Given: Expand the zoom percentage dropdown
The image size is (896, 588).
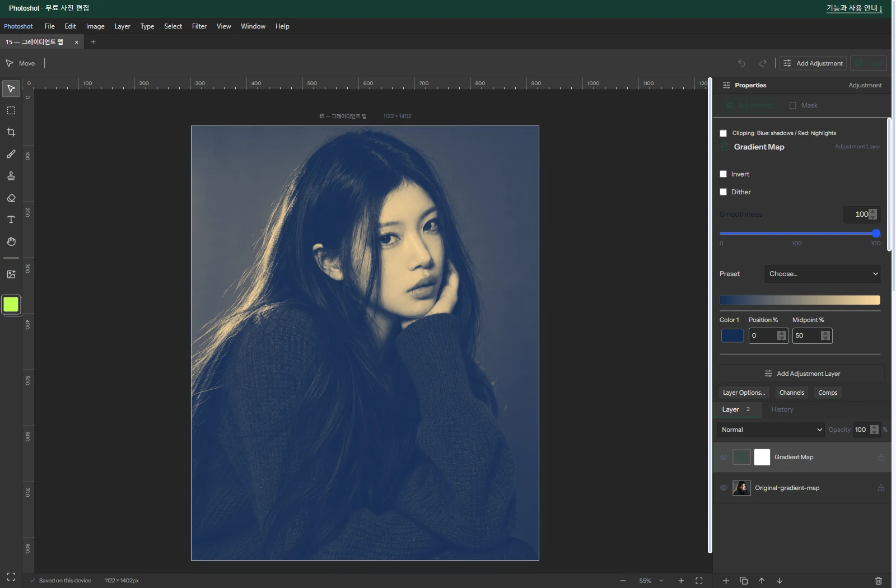Looking at the screenshot, I should tap(661, 581).
